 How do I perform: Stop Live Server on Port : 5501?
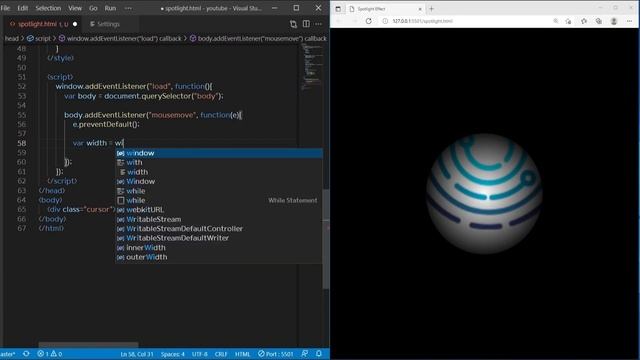(x=276, y=354)
